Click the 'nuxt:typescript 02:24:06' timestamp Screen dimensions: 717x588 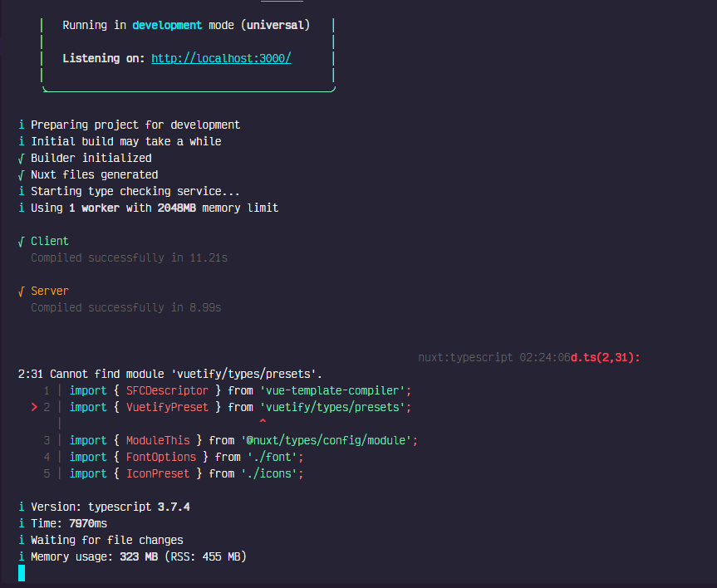(x=494, y=358)
